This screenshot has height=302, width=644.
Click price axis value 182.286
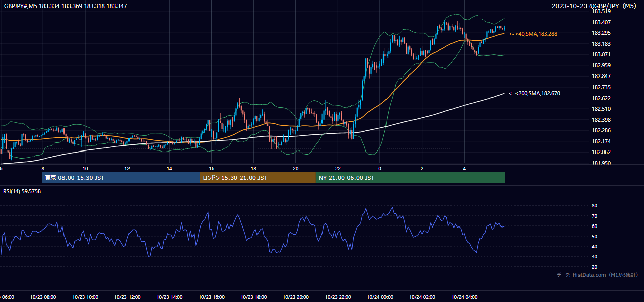click(601, 131)
